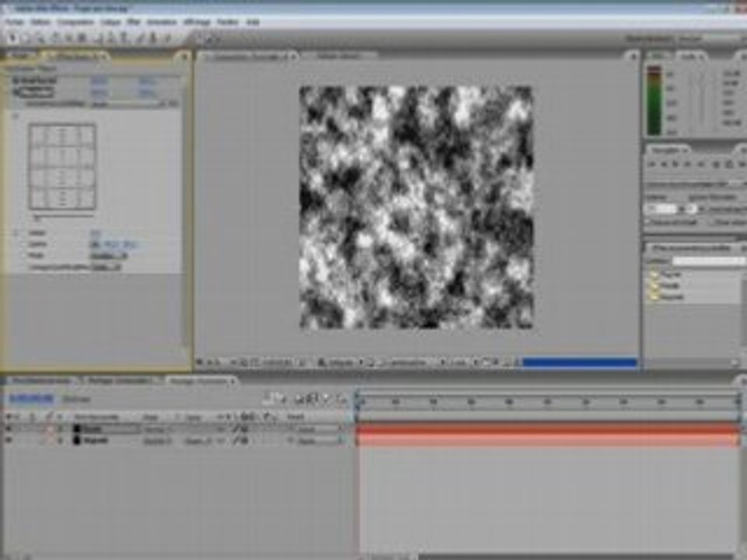Image resolution: width=747 pixels, height=560 pixels.
Task: Click the search field in Effects & Presets
Action: point(707,261)
